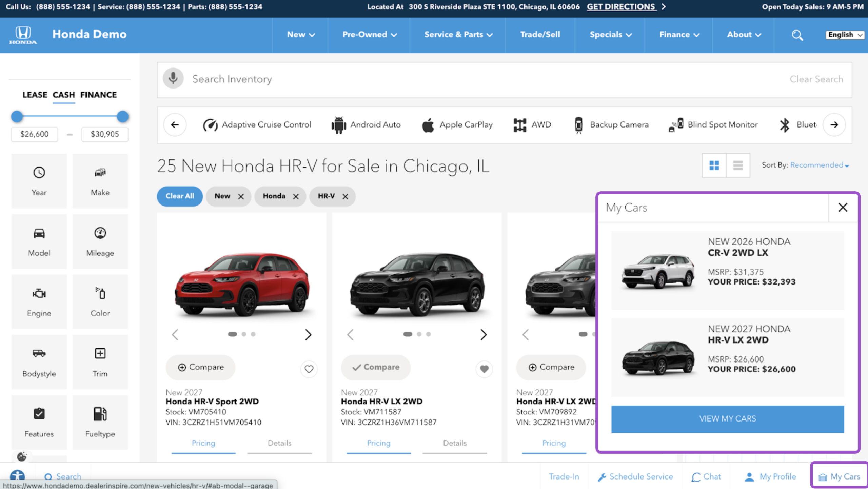Open the English language dropdown
868x489 pixels.
point(845,35)
